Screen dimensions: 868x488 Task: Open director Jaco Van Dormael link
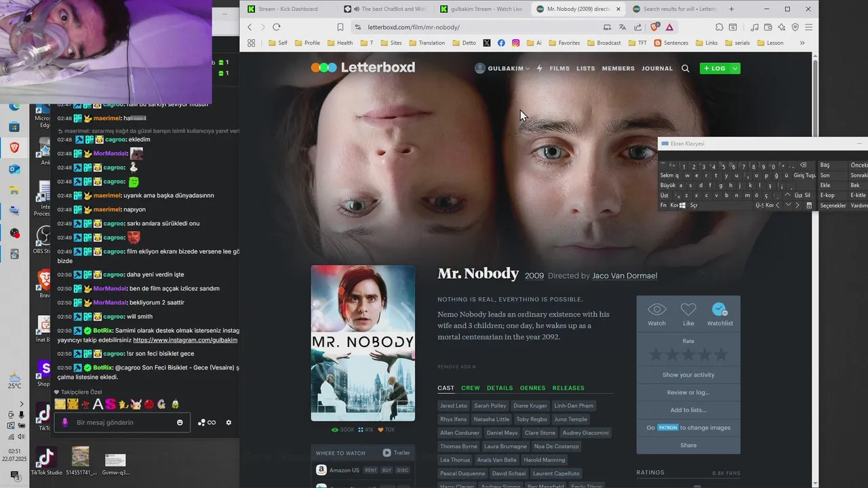click(625, 276)
